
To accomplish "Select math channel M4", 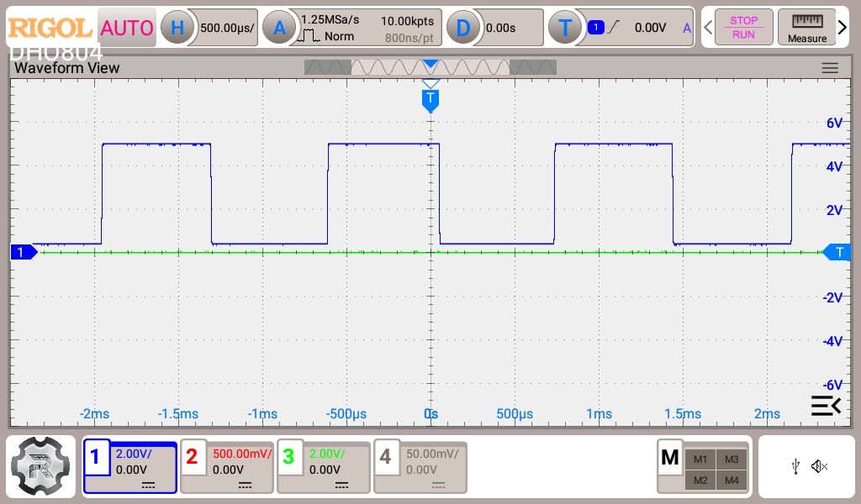I will [732, 480].
